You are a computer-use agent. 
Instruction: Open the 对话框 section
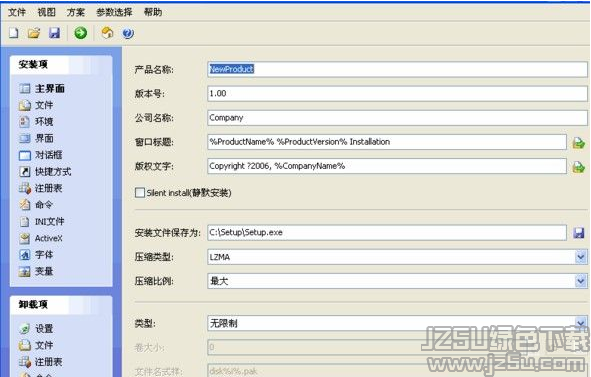pyautogui.click(x=41, y=155)
